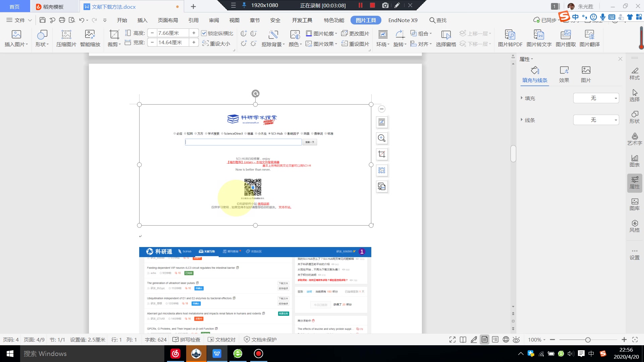The height and width of the screenshot is (362, 644).
Task: Open the Gallery (图库) sidebar panel
Action: pyautogui.click(x=634, y=204)
